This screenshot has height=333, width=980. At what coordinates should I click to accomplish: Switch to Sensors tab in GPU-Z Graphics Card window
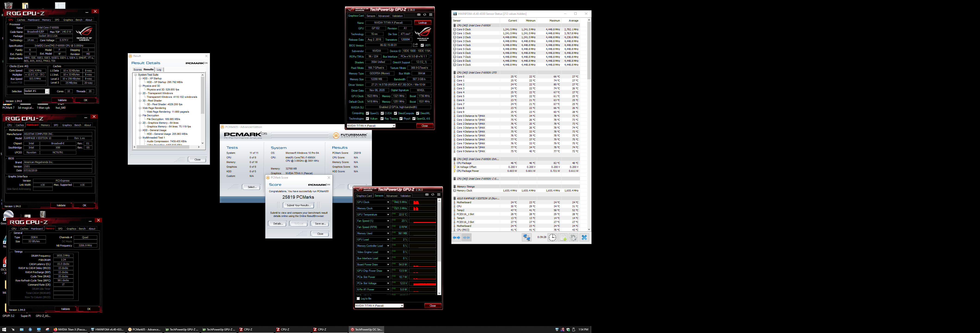(371, 16)
